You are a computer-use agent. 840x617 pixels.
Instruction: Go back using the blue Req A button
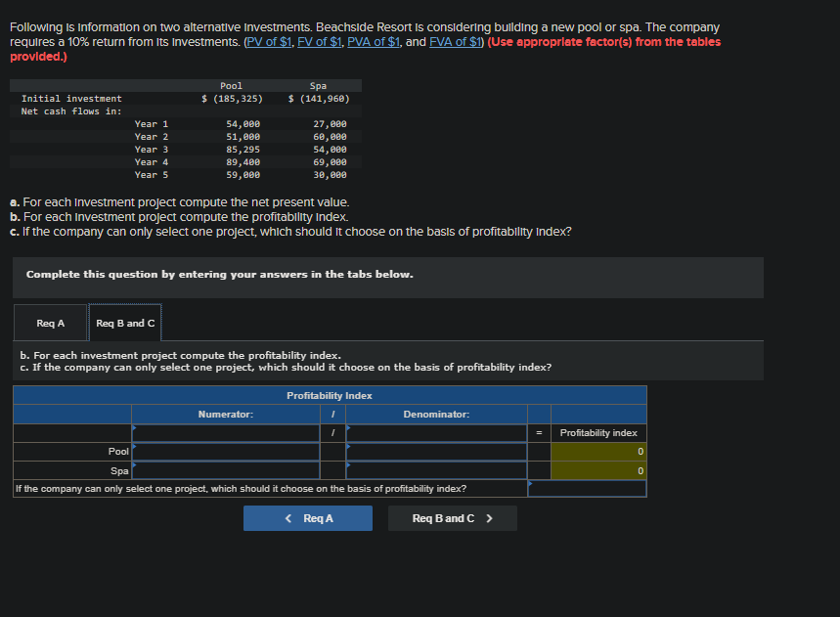[x=308, y=518]
